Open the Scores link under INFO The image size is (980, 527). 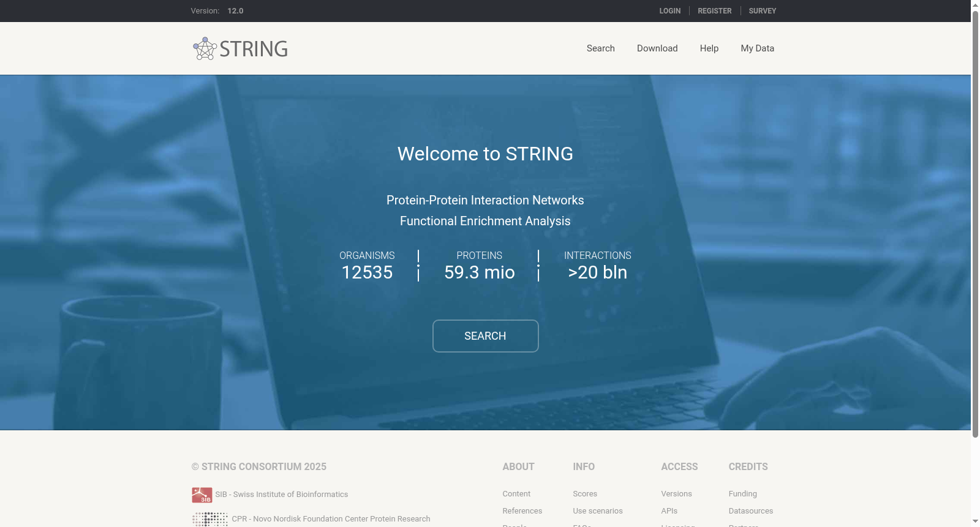tap(585, 494)
